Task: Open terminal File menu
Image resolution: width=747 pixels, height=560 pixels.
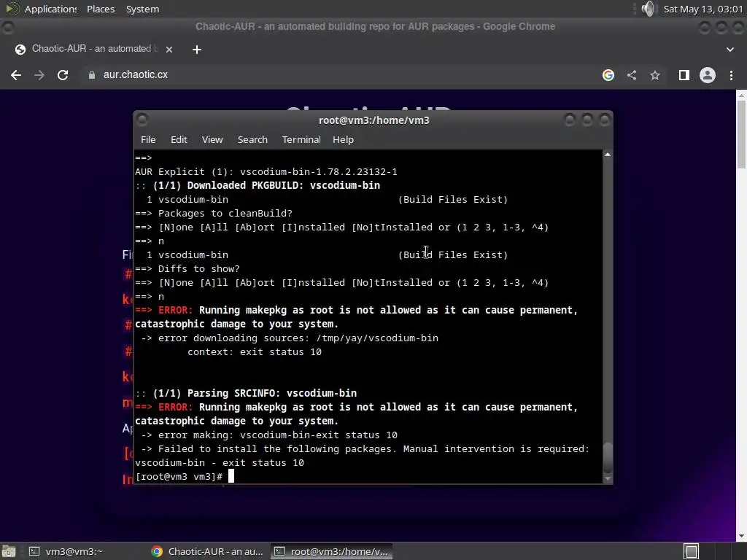Action: [148, 139]
